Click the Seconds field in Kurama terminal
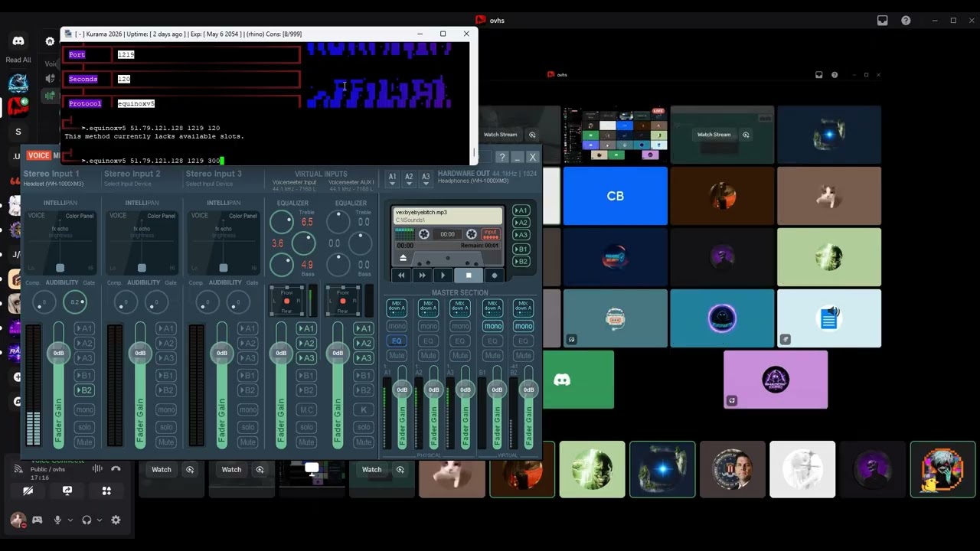 [x=207, y=79]
